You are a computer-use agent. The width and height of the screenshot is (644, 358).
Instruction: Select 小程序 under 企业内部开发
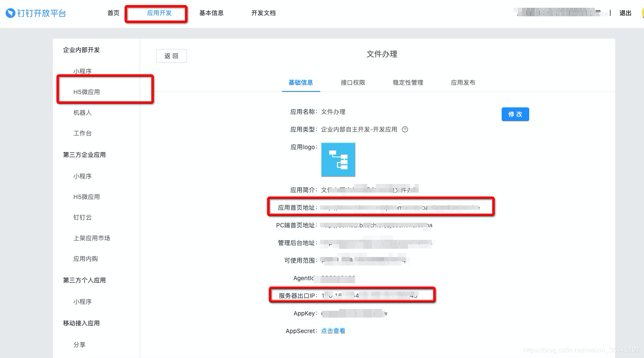tap(83, 71)
